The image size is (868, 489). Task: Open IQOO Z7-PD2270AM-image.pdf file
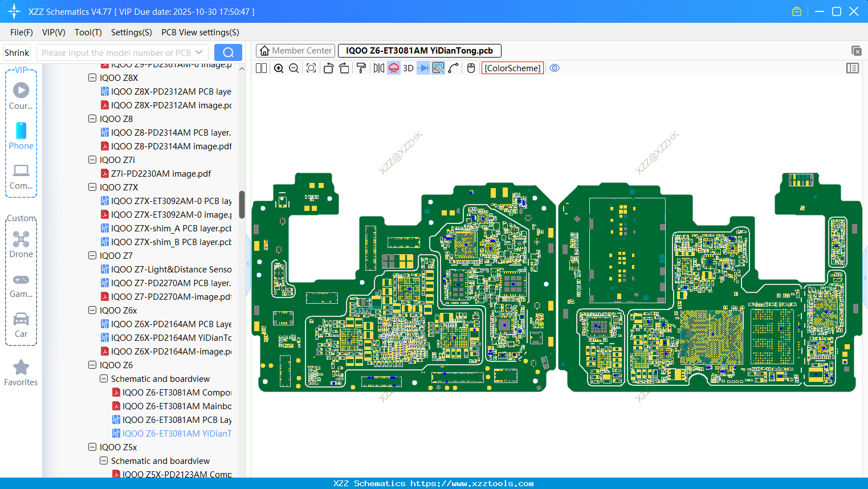tap(166, 296)
